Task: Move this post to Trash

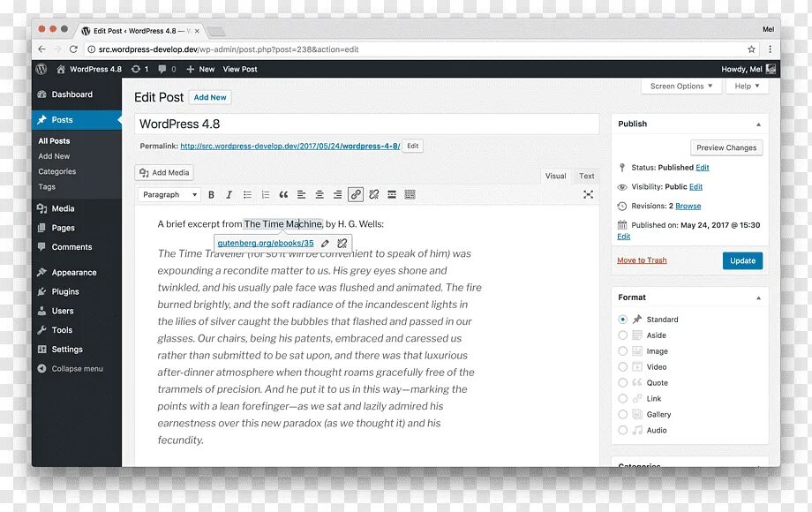Action: [x=642, y=260]
